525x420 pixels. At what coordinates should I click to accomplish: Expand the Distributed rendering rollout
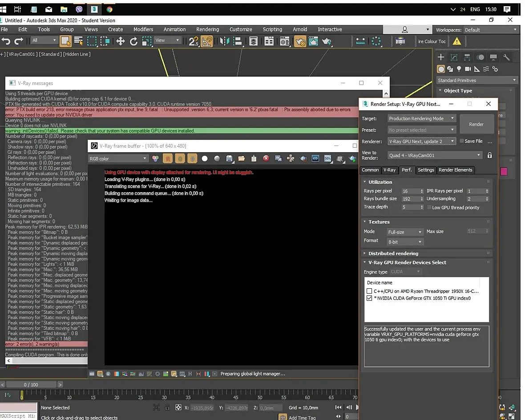(393, 254)
